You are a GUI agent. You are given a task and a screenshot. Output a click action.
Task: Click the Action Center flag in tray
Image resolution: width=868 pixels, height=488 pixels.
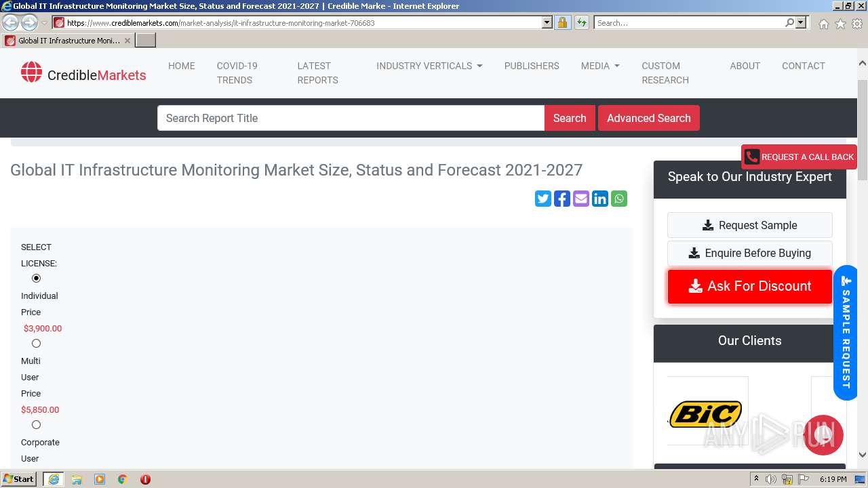(x=804, y=479)
